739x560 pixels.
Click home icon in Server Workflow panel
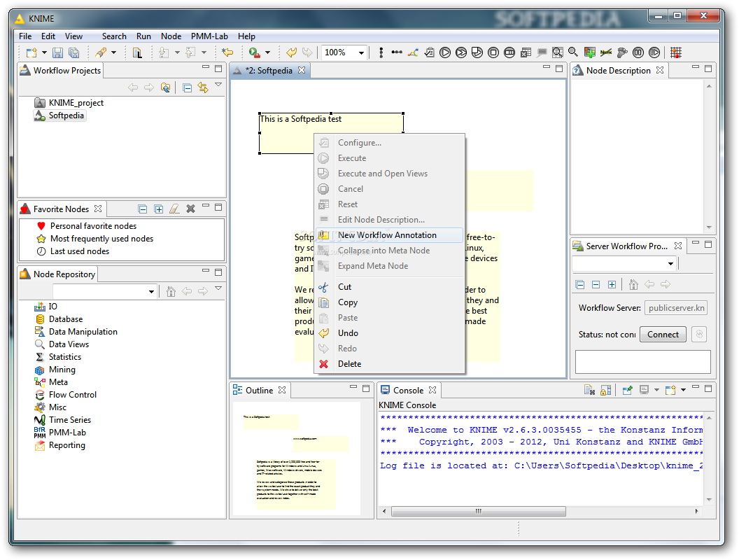click(x=633, y=285)
